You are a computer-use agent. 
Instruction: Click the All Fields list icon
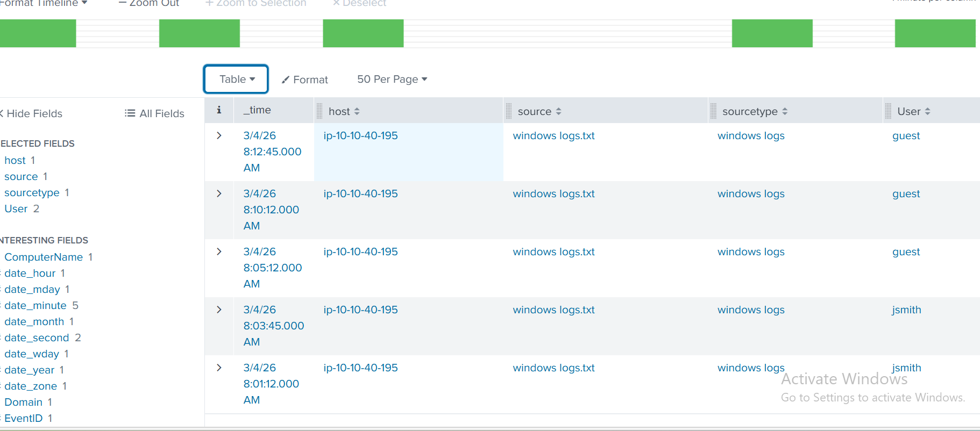pos(130,113)
